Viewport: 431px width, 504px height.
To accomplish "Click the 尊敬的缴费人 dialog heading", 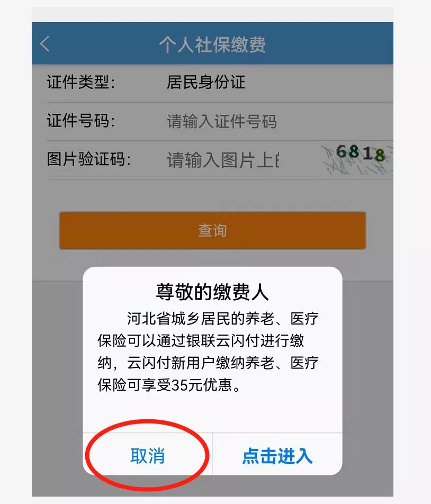I will point(212,292).
